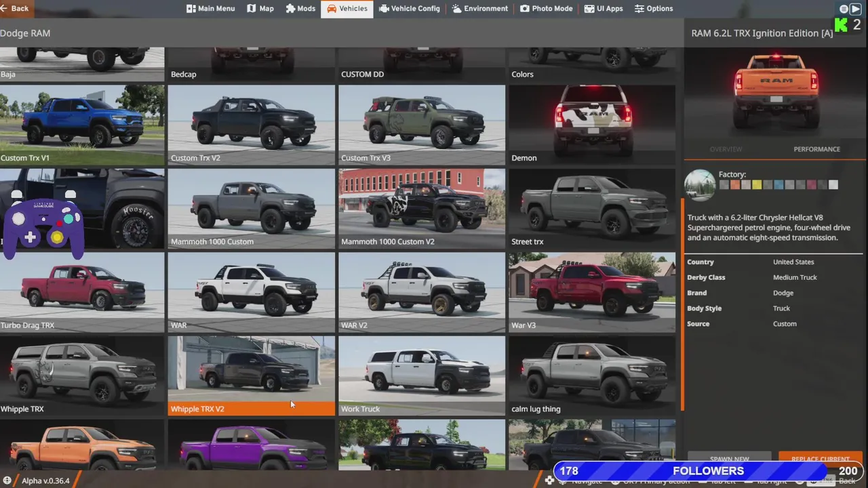Pick the white factory paint swatch
This screenshot has height=488, width=868.
(833, 185)
